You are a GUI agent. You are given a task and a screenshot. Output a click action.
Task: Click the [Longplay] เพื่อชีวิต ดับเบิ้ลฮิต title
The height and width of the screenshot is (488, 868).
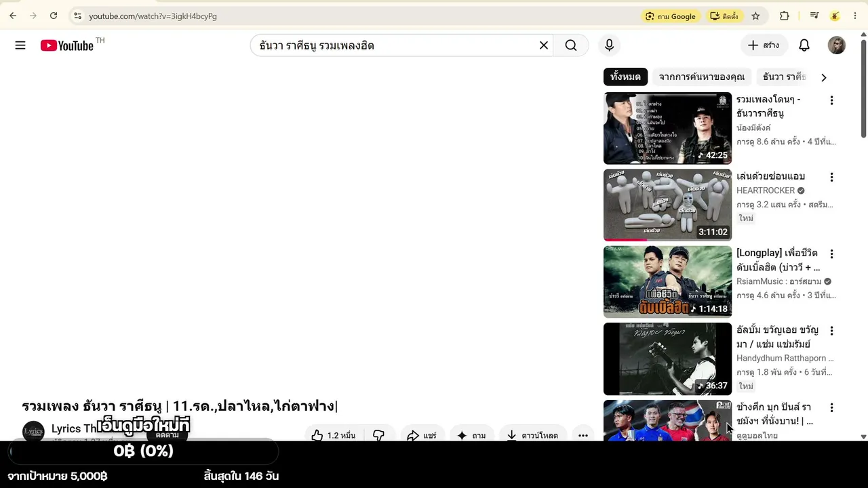click(x=778, y=260)
